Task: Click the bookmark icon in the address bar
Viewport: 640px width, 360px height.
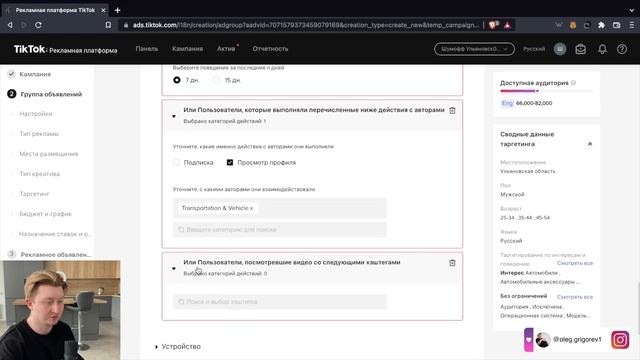Action: pos(108,25)
